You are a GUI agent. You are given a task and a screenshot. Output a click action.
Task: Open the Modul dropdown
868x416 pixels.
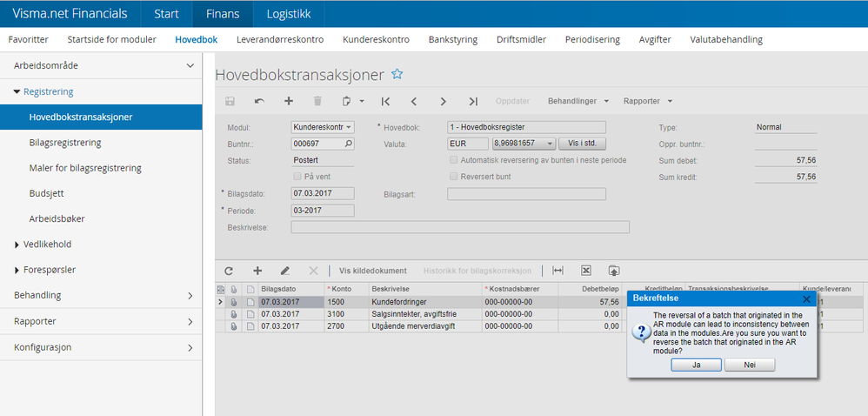click(x=349, y=127)
